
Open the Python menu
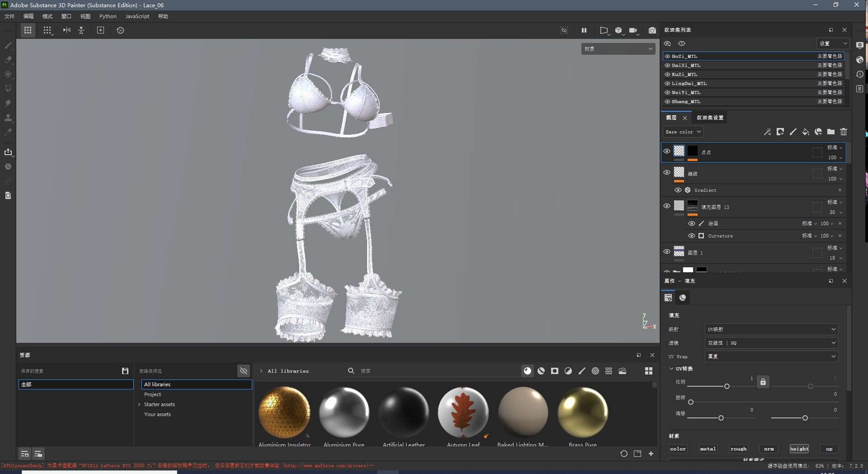[x=108, y=16]
